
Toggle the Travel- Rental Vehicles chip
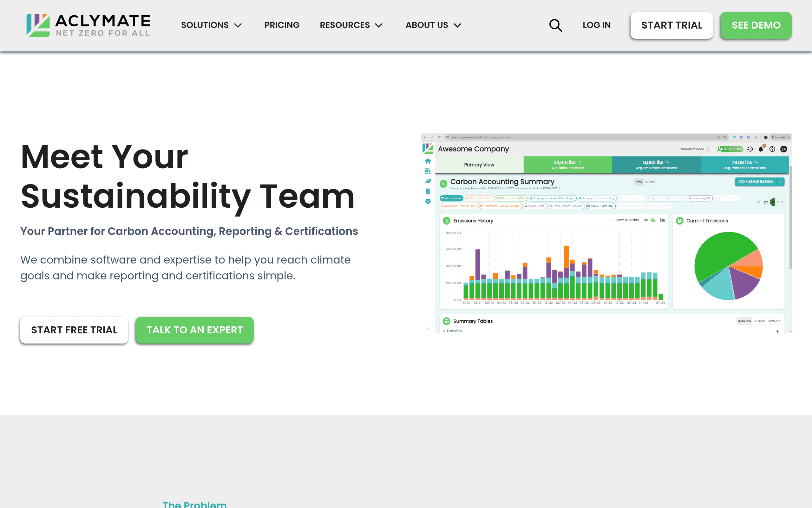566,206
